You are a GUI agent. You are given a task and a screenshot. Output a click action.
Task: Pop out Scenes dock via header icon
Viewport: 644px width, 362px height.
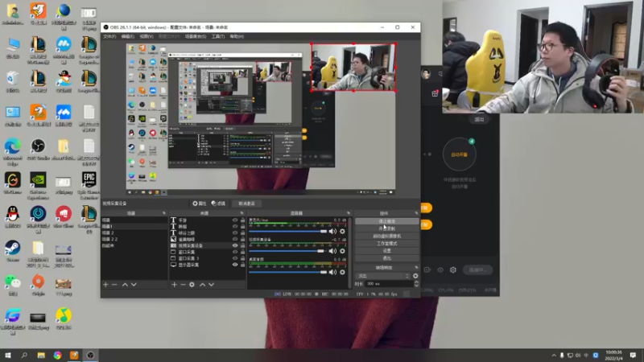(x=164, y=213)
